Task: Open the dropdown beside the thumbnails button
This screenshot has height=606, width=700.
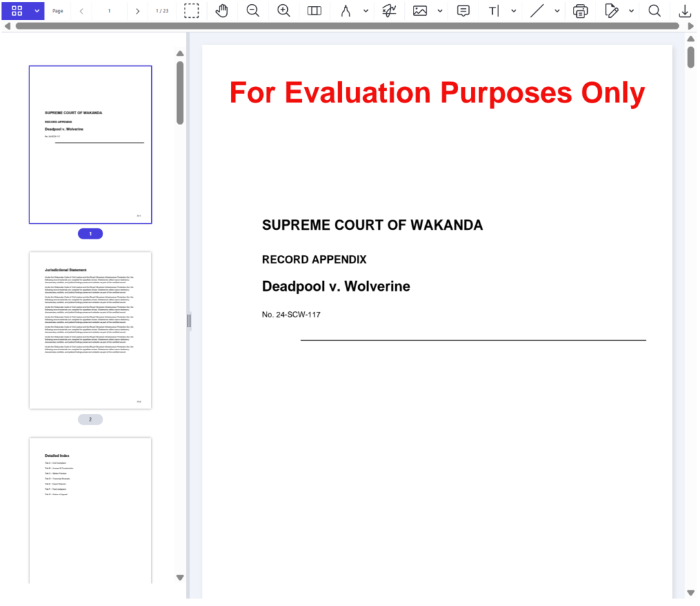Action: click(37, 11)
